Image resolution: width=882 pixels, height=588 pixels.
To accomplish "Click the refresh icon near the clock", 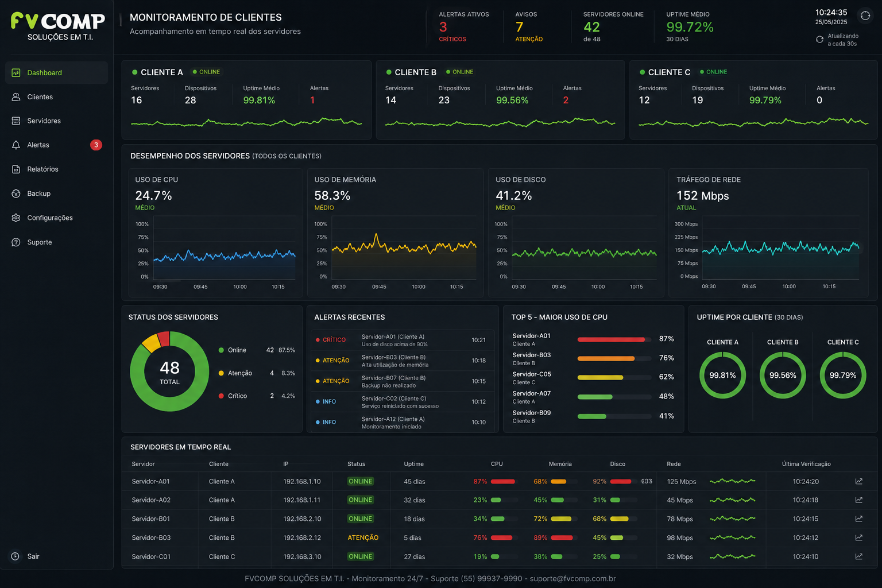I will [x=865, y=16].
